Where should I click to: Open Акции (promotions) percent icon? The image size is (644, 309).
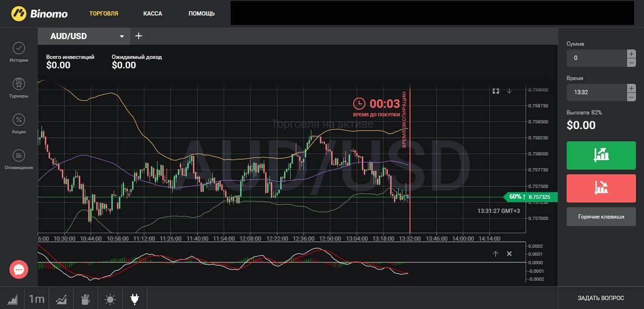click(19, 123)
